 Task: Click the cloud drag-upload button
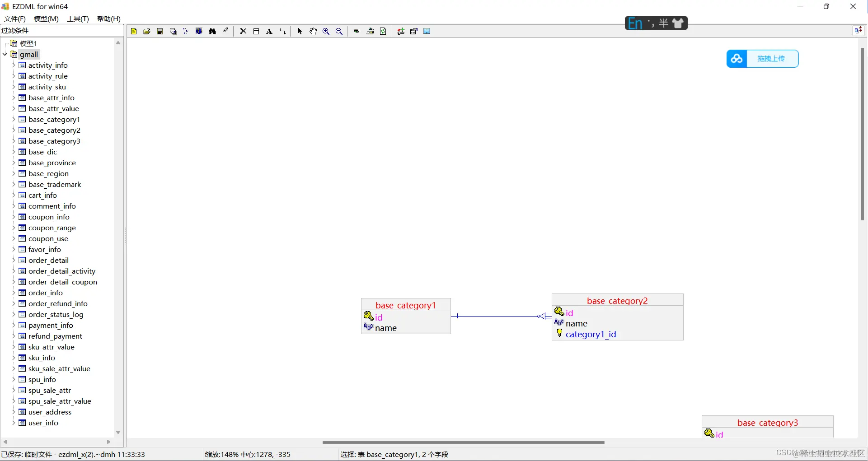click(763, 59)
